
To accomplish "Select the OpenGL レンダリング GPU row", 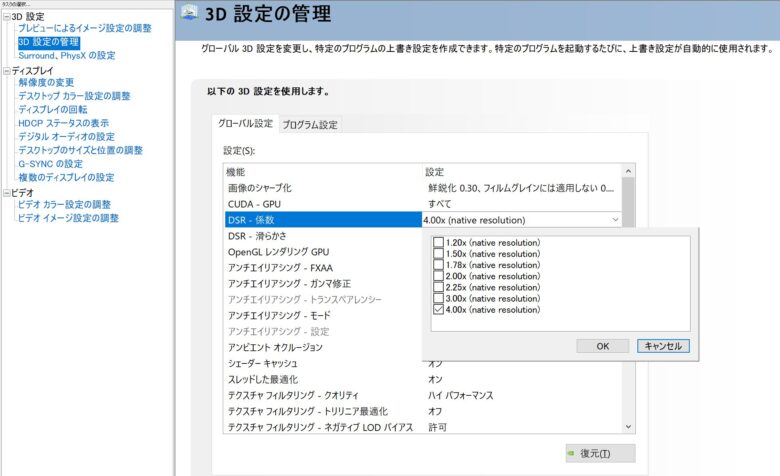I will tap(323, 252).
